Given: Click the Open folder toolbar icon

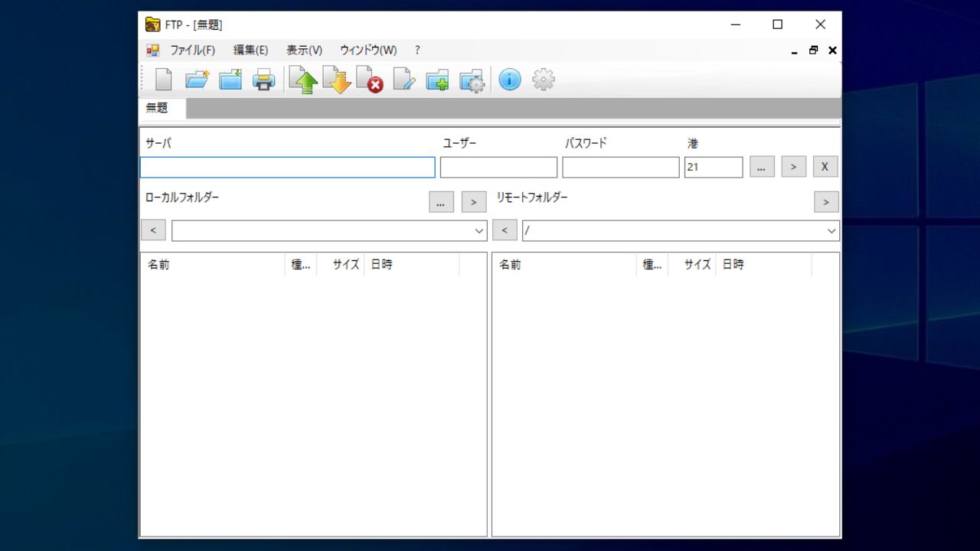Looking at the screenshot, I should (197, 80).
